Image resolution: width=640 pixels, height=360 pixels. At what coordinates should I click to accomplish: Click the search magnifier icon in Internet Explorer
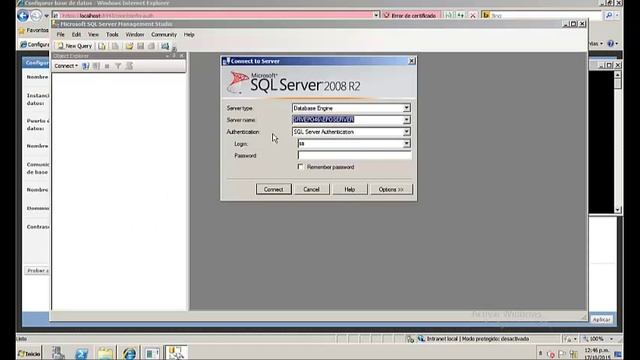609,16
